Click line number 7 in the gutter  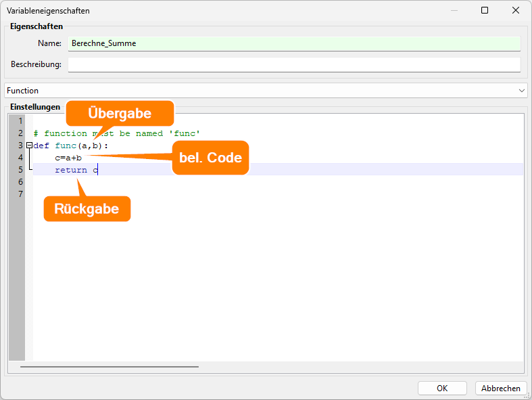click(21, 194)
